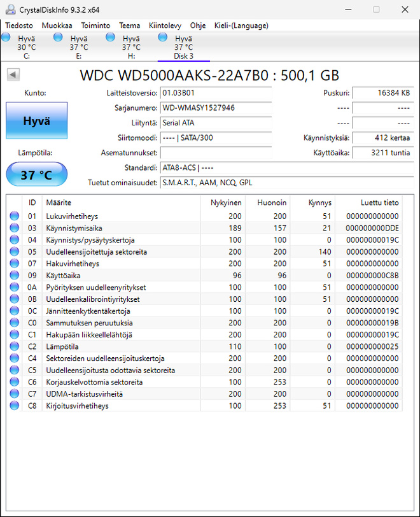Click the Sarjanumero field WD-WMASY1527946
This screenshot has height=517, width=420.
[216, 108]
